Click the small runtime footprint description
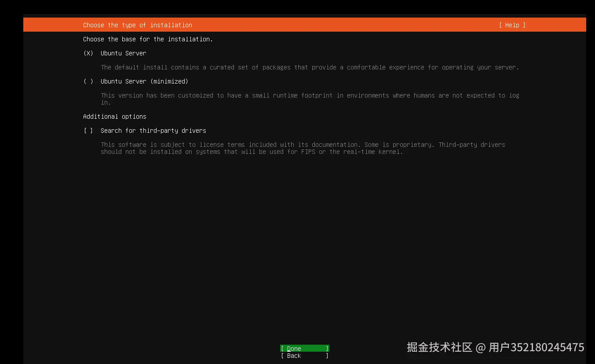Image resolution: width=595 pixels, height=364 pixels. pos(310,99)
